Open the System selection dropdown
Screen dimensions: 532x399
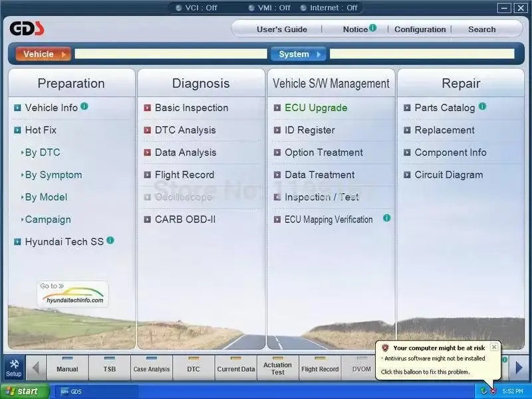(298, 54)
